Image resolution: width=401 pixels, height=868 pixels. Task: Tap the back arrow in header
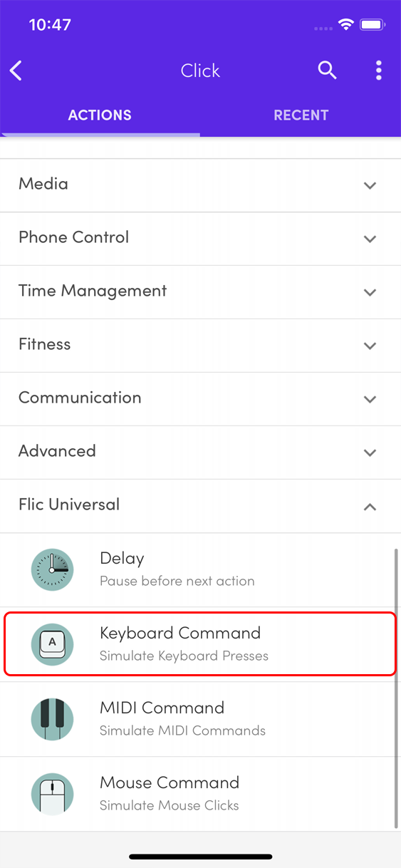tap(16, 71)
